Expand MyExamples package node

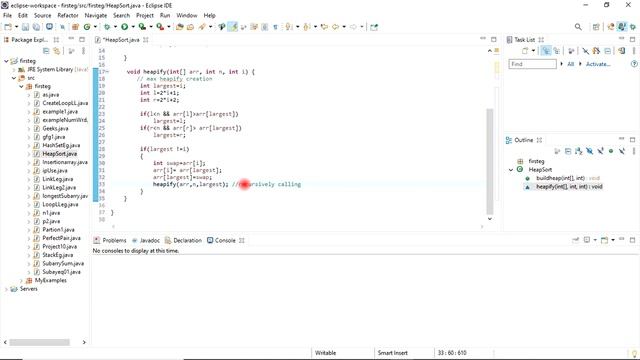tap(21, 280)
